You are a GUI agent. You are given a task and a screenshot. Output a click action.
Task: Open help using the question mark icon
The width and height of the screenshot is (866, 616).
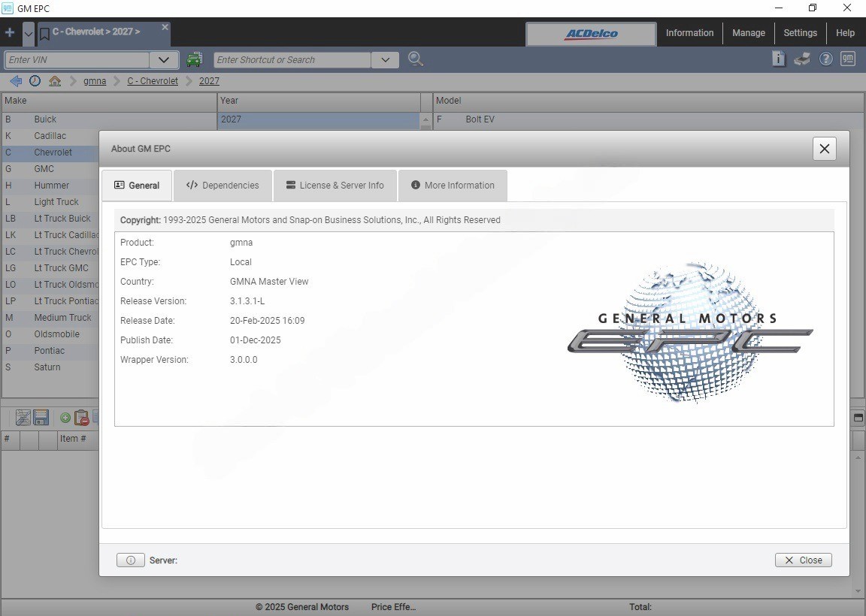coord(825,59)
